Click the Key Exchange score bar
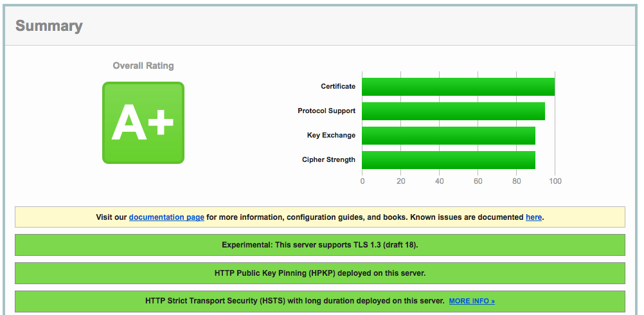644x315 pixels. pyautogui.click(x=449, y=136)
